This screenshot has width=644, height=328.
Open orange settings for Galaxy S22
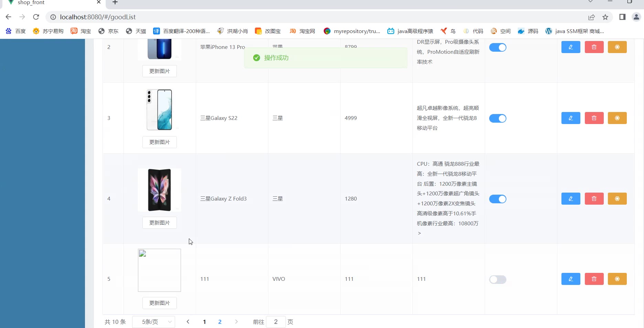coord(617,118)
